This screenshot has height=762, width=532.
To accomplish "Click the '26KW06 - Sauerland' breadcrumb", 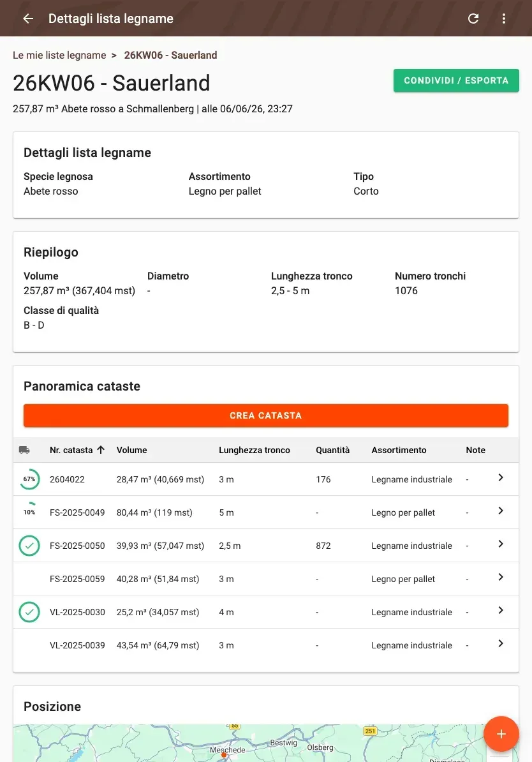I will 170,56.
